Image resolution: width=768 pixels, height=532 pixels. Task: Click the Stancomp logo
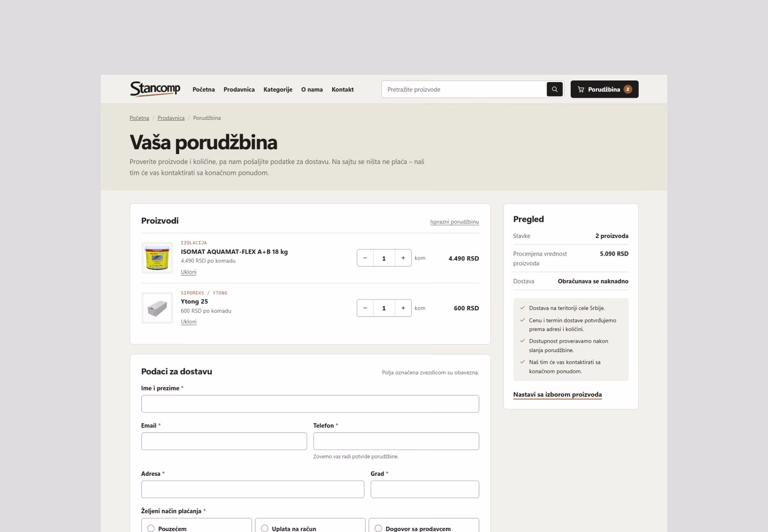(x=155, y=89)
